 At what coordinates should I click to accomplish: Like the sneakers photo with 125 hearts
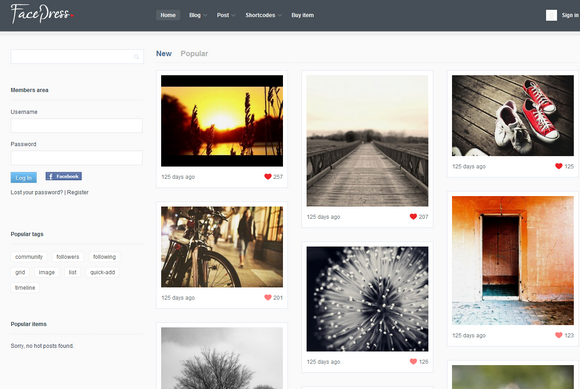[559, 166]
